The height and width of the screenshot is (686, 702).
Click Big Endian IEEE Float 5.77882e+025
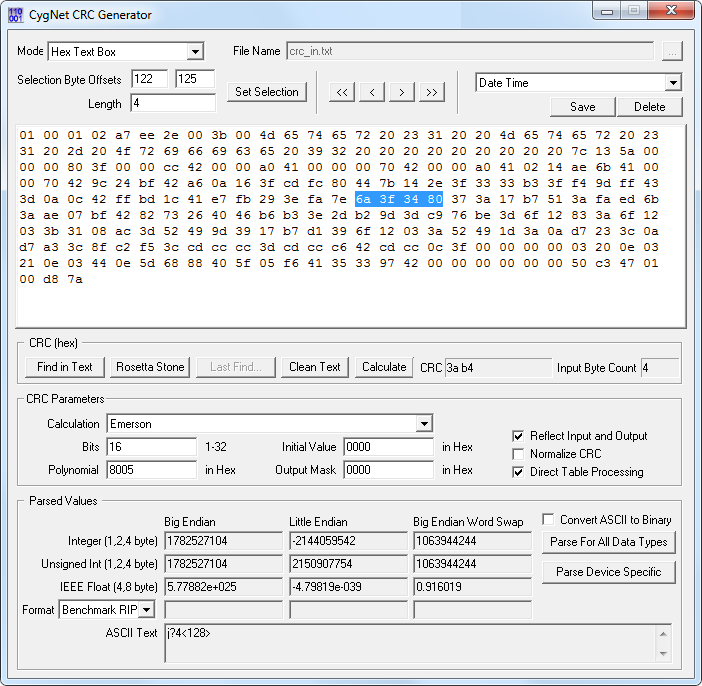[223, 587]
